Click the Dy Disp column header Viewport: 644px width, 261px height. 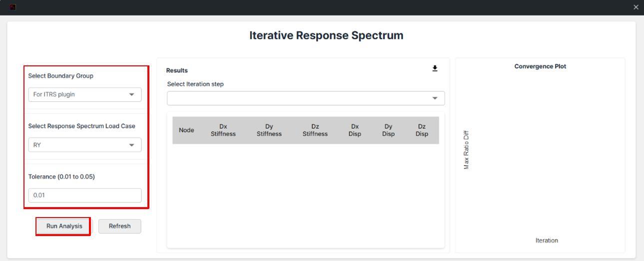tap(388, 130)
